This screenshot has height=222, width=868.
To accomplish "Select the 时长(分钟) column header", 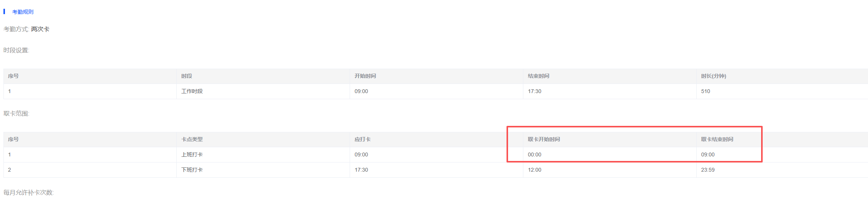I will tap(713, 76).
